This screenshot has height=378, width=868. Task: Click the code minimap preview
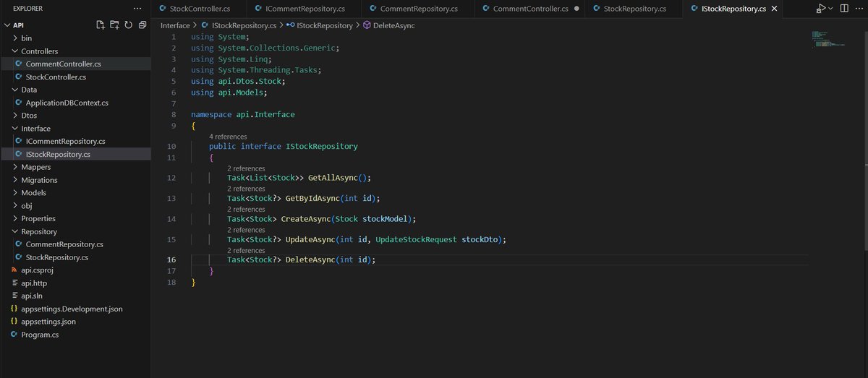tap(827, 39)
